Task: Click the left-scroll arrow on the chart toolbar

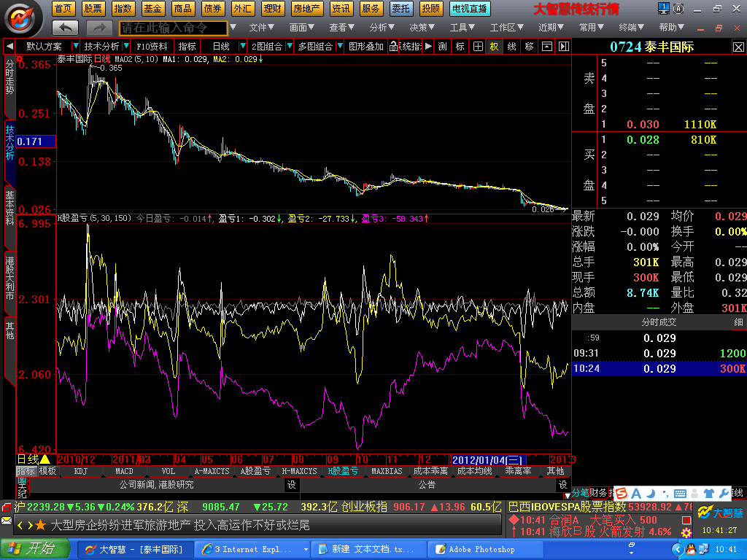Action: pos(9,46)
